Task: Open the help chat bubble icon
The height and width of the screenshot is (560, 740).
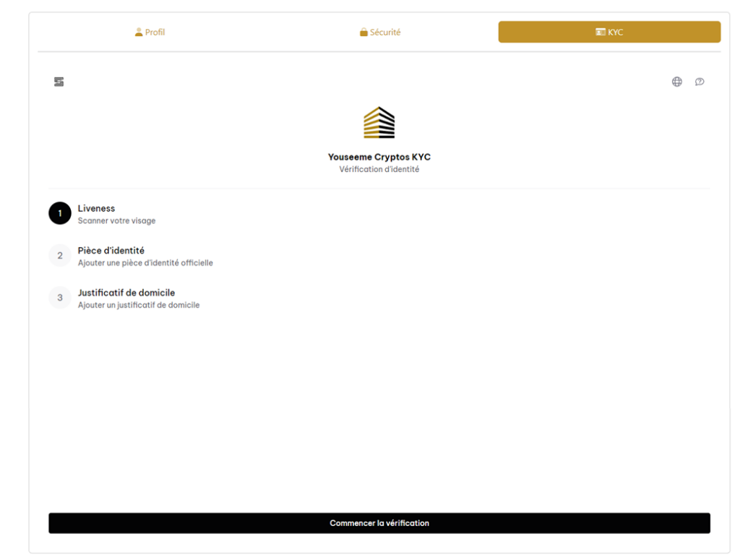Action: pyautogui.click(x=700, y=82)
